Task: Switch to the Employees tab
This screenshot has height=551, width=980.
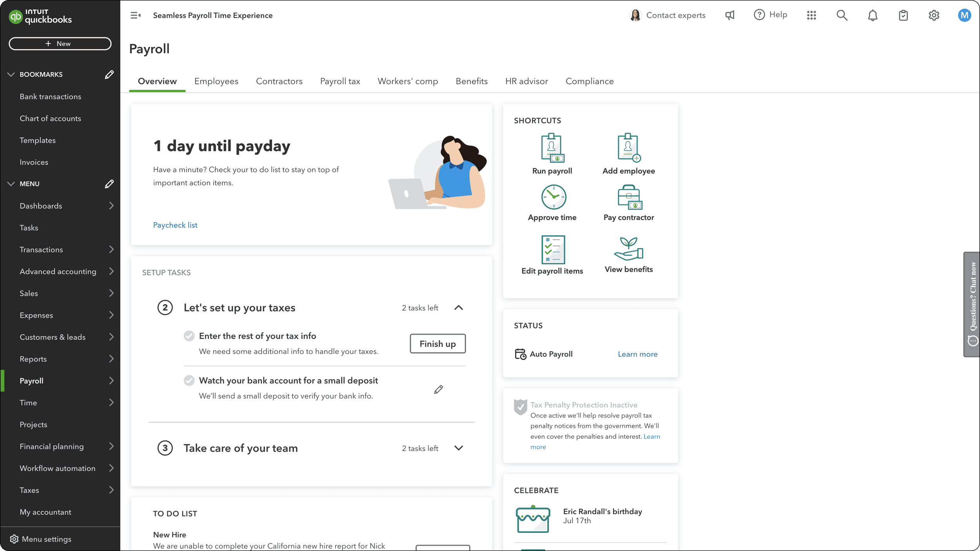Action: coord(216,81)
